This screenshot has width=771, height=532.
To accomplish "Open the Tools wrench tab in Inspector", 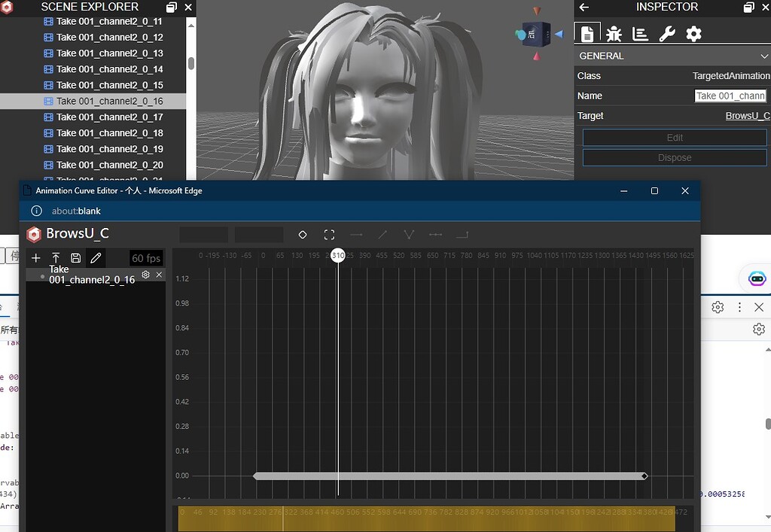I will 667,33.
